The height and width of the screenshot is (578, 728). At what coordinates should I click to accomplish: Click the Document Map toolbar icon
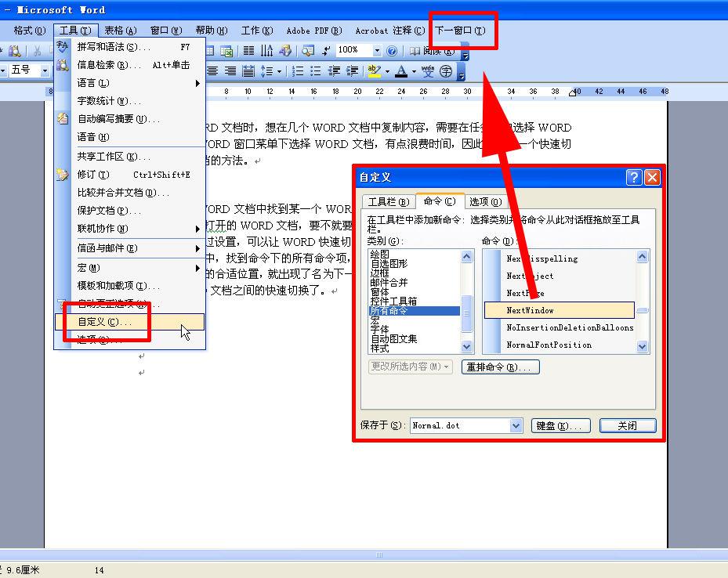(307, 51)
